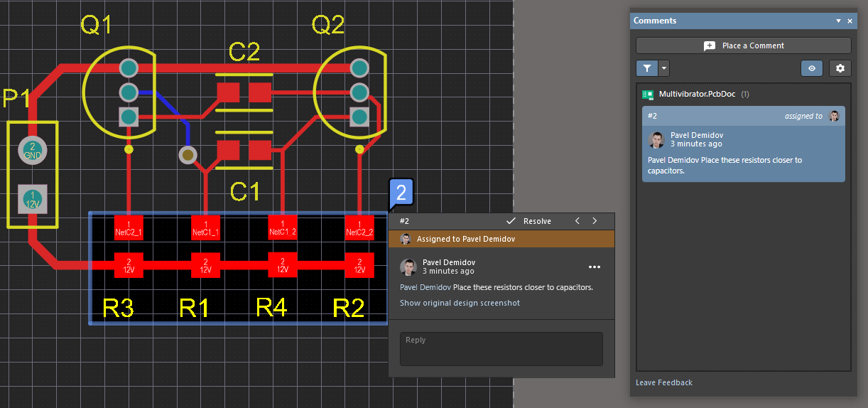Screen dimensions: 868x408
Task: Resolve comment #2
Action: [x=530, y=221]
